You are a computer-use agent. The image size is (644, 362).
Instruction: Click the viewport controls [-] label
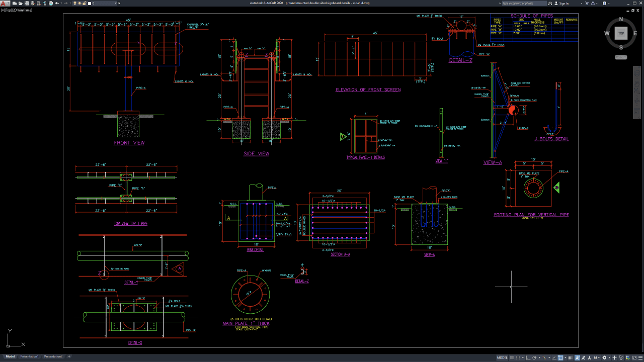pyautogui.click(x=3, y=10)
